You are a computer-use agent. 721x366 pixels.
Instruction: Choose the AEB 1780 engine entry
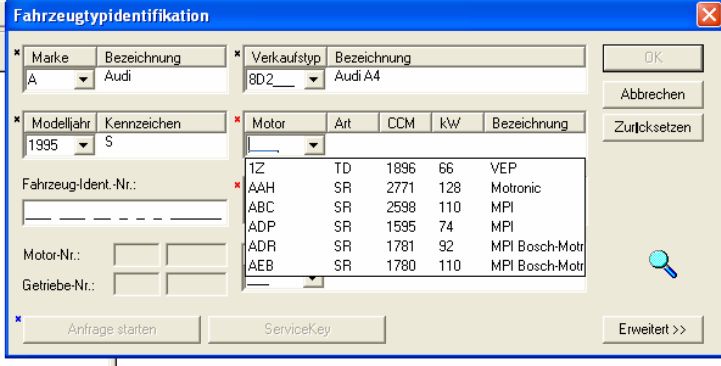pyautogui.click(x=415, y=265)
